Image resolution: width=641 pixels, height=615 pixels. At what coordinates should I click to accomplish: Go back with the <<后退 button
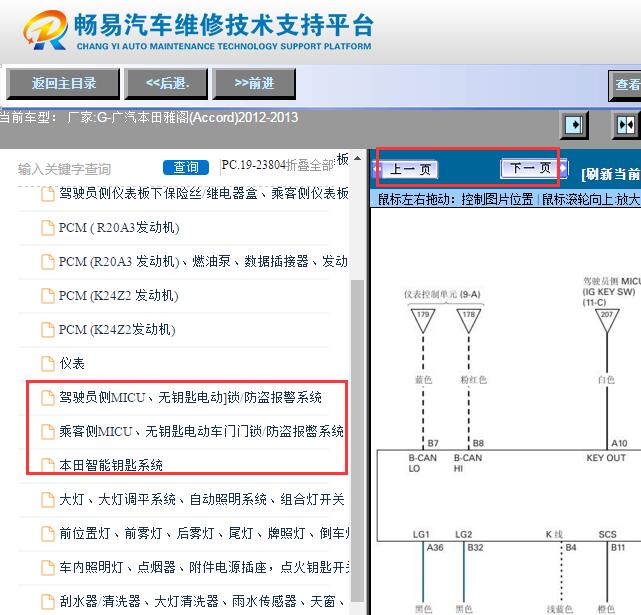(167, 84)
